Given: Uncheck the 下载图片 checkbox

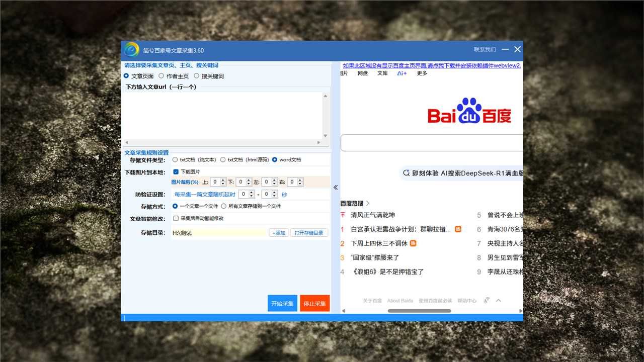Looking at the screenshot, I should click(x=176, y=172).
